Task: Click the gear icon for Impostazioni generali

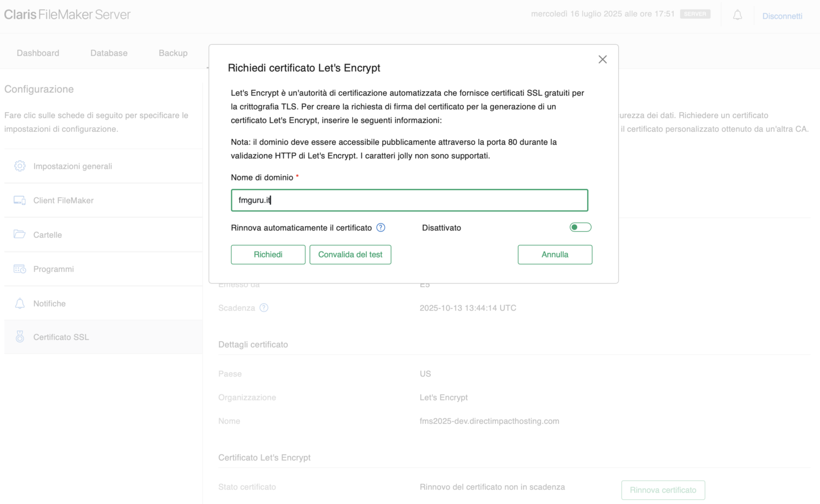Action: tap(20, 166)
